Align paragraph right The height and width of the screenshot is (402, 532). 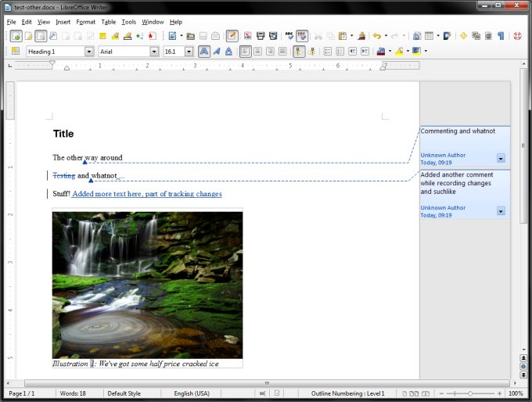(270, 52)
